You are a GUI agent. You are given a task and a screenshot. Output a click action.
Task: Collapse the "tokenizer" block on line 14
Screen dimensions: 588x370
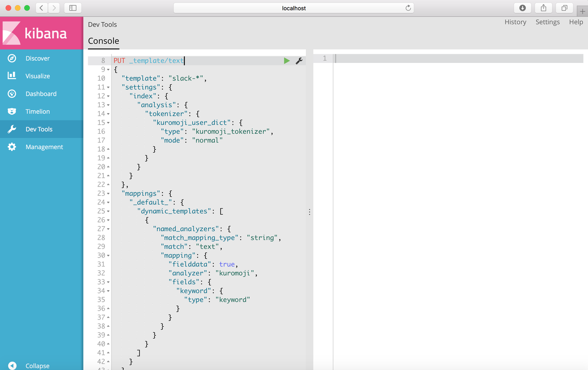click(x=108, y=114)
